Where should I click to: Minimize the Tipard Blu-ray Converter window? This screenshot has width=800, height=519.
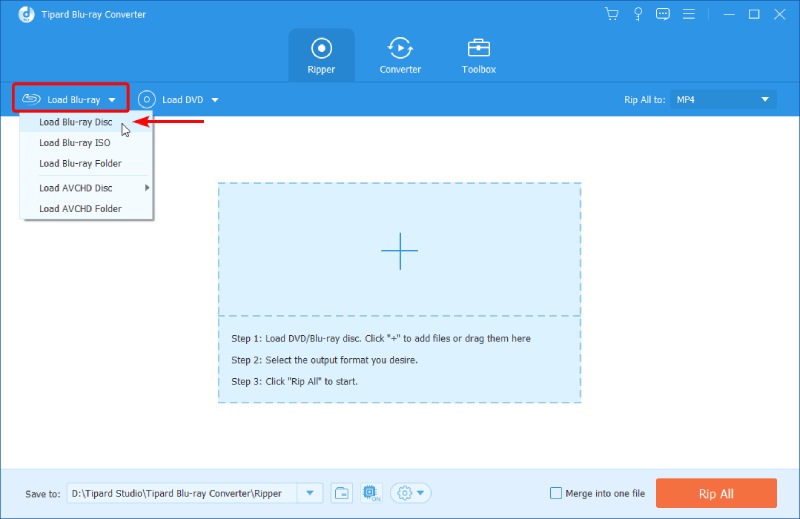[x=729, y=14]
